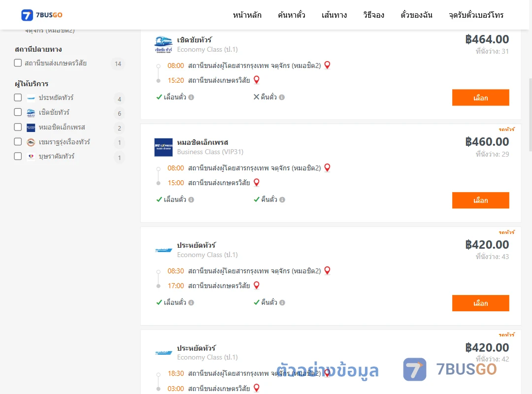Click ประหยัดทัวร์ logo on 18:30 trip card
The height and width of the screenshot is (394, 532).
[164, 353]
